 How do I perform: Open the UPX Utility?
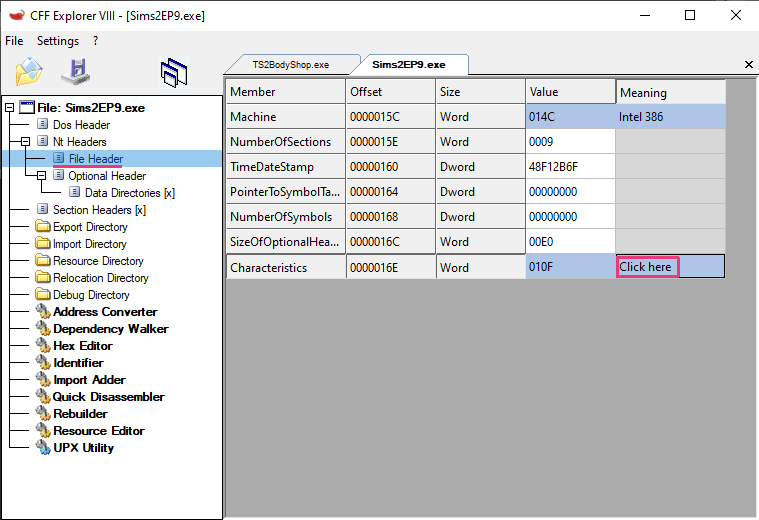click(83, 448)
